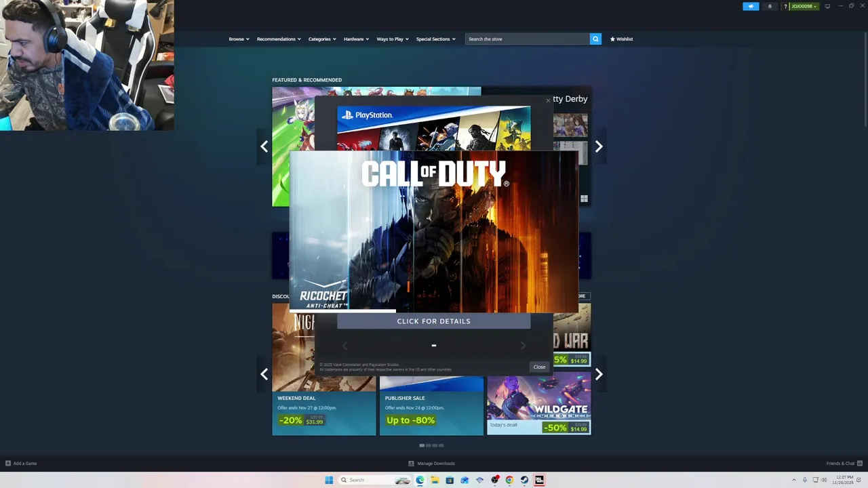Open the Steam announcements megaphone button
Screen dimensions: 868x488
coord(751,6)
